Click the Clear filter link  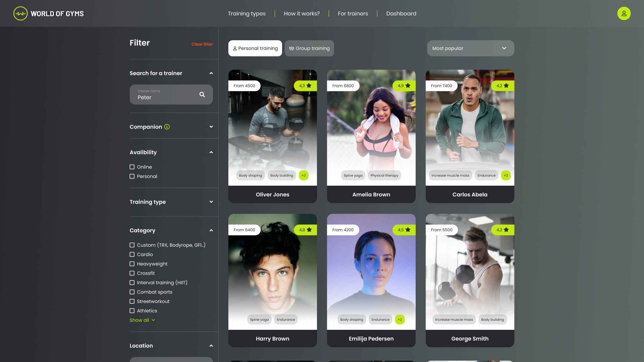coord(202,44)
